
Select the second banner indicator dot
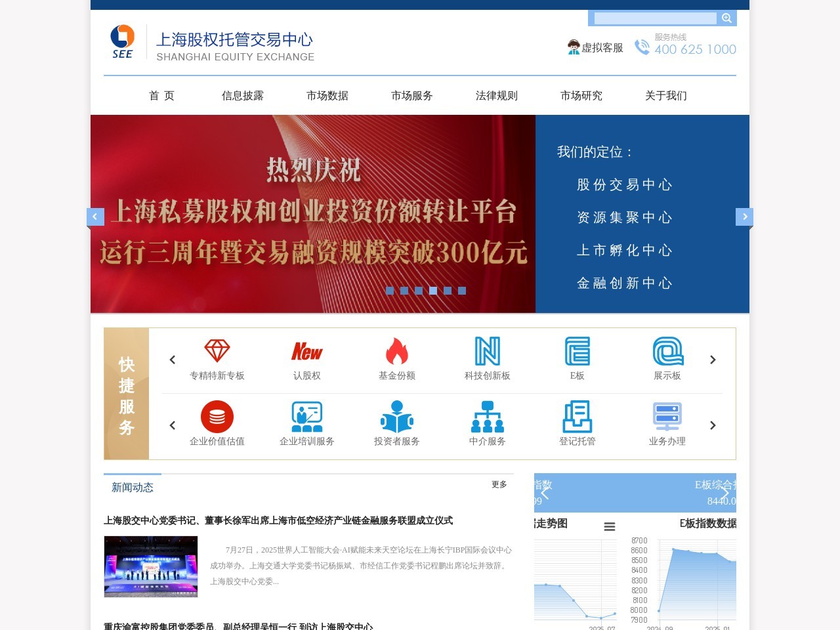click(404, 291)
